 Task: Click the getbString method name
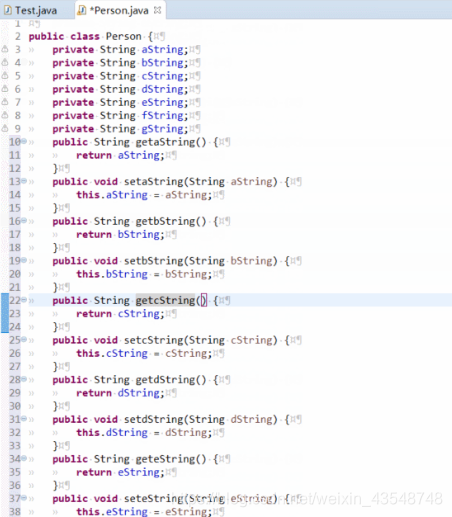click(165, 221)
